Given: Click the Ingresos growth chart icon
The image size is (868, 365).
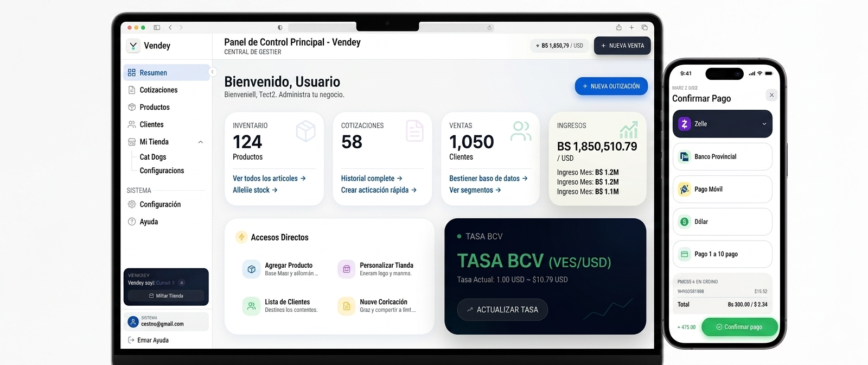Looking at the screenshot, I should 629,130.
